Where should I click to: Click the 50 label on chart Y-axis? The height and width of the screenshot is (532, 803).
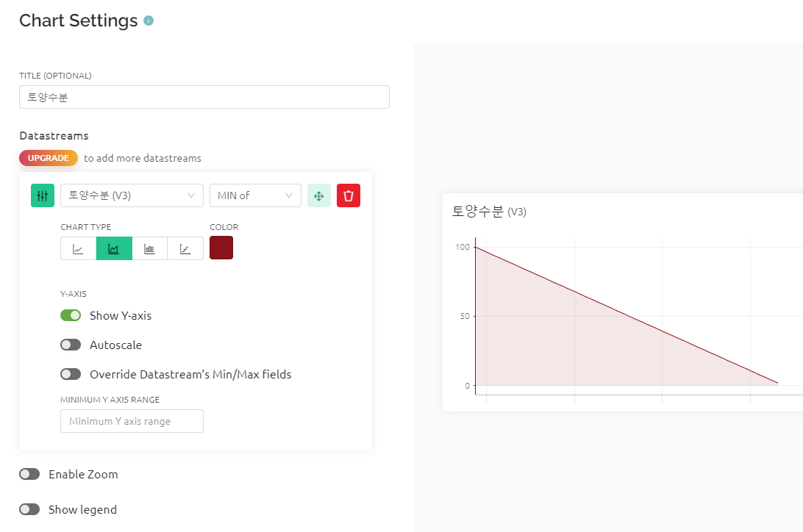pyautogui.click(x=465, y=316)
